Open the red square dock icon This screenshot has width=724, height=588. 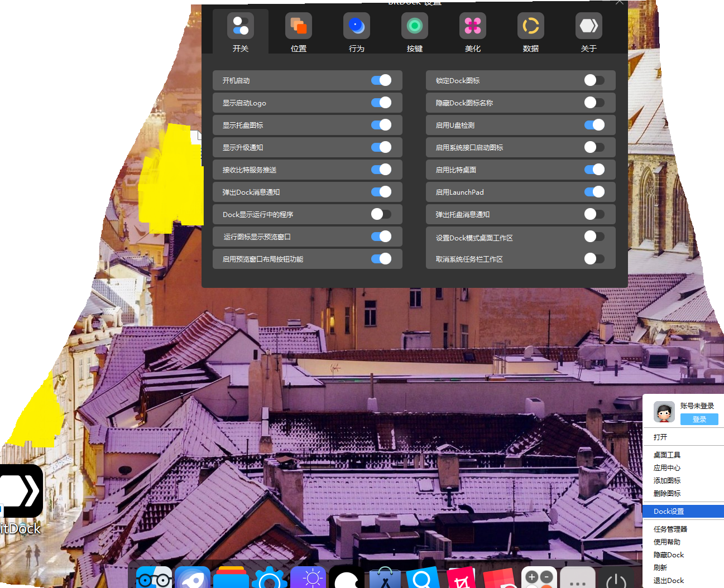[x=501, y=578]
